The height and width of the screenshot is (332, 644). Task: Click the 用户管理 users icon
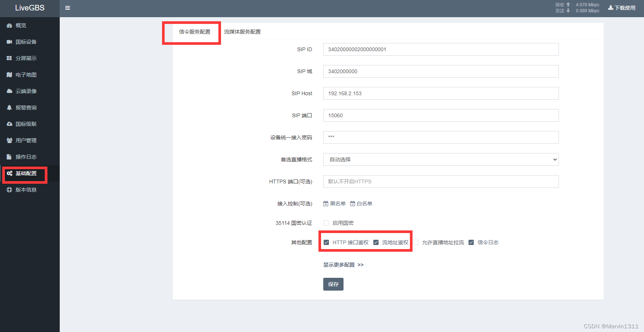pyautogui.click(x=9, y=140)
